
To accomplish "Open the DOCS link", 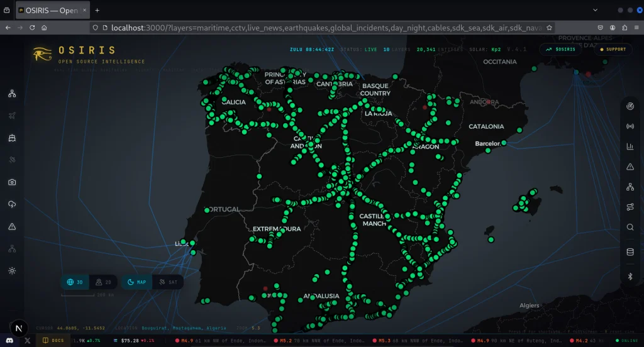I will 53,341.
